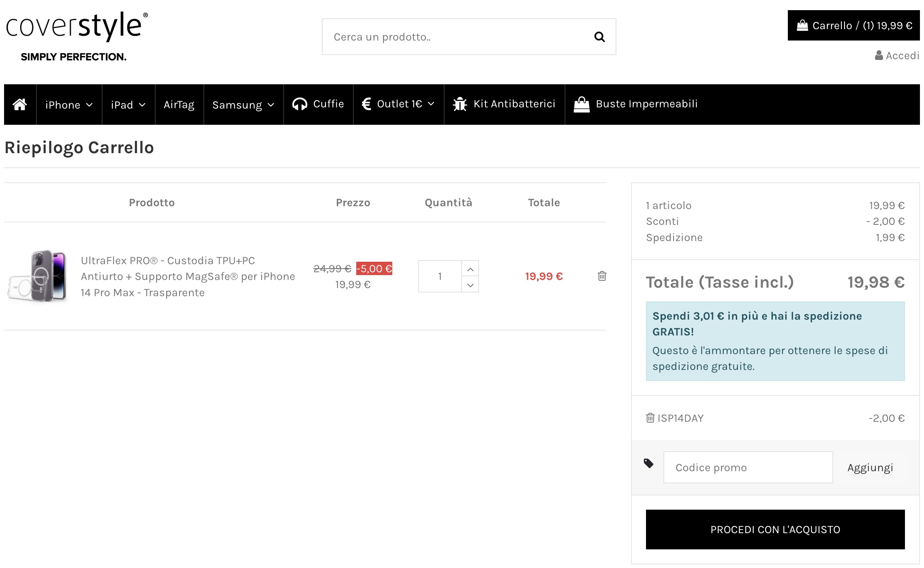
Task: Click the Spedizione row label
Action: (674, 237)
